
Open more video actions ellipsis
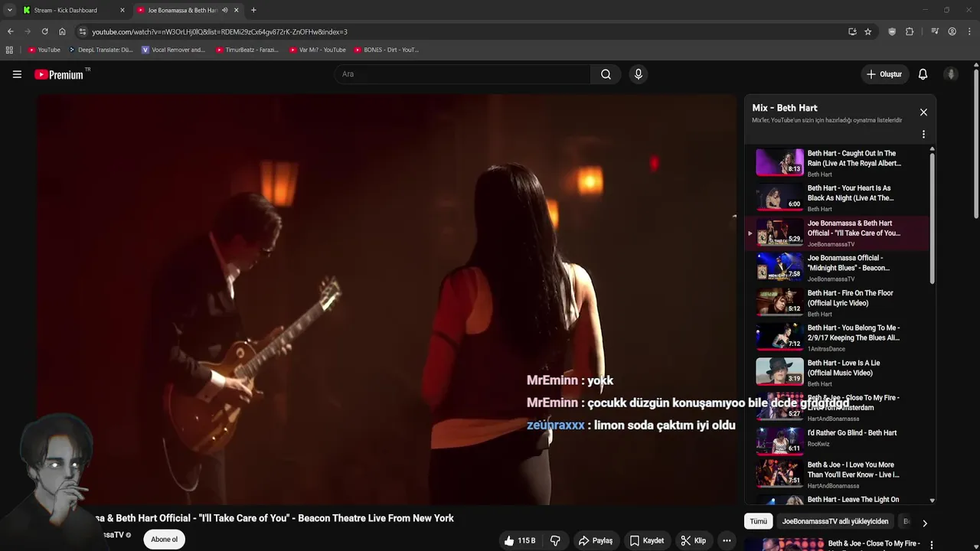[727, 540]
